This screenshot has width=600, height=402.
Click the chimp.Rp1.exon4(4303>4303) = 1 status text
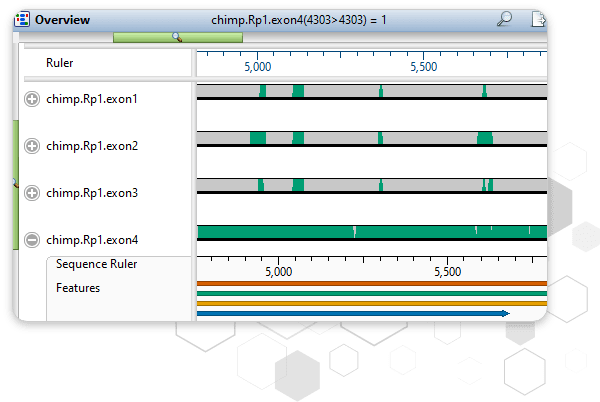coord(299,20)
